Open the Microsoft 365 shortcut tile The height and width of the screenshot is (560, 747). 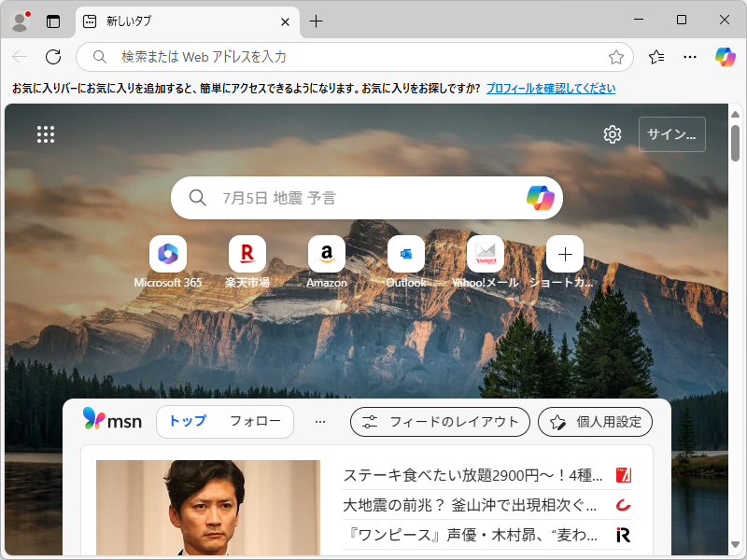[167, 253]
